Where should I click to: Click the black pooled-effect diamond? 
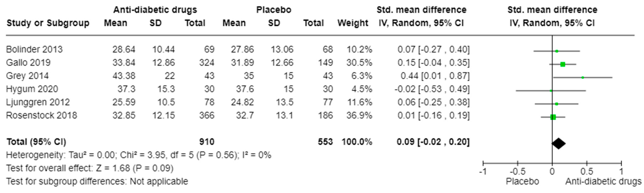558,143
